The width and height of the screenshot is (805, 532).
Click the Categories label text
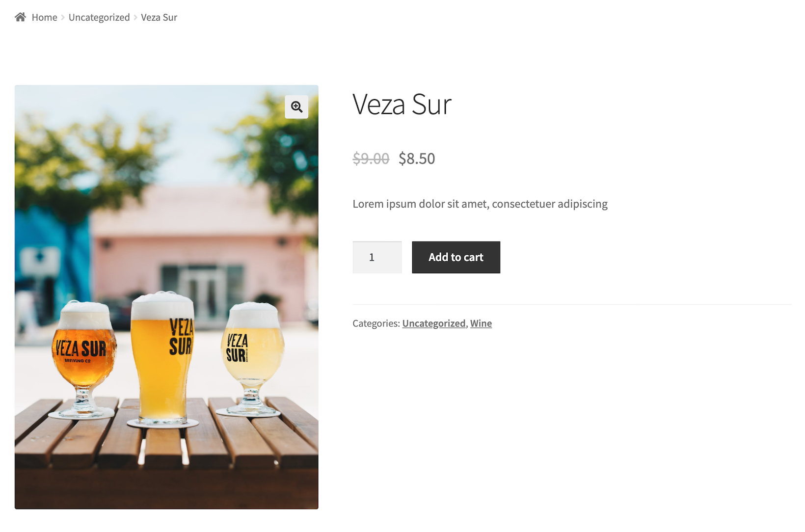click(376, 323)
